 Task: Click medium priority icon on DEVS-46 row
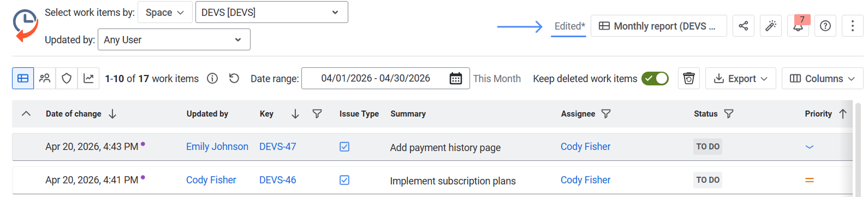coord(810,180)
